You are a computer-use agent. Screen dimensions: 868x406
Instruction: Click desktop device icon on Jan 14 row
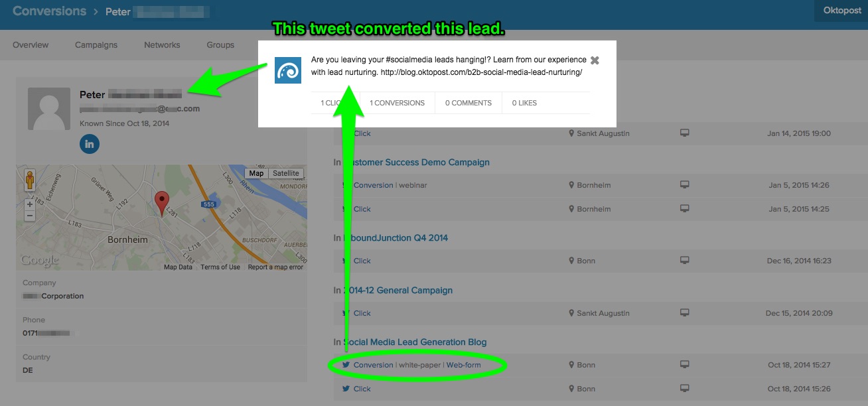pos(684,133)
